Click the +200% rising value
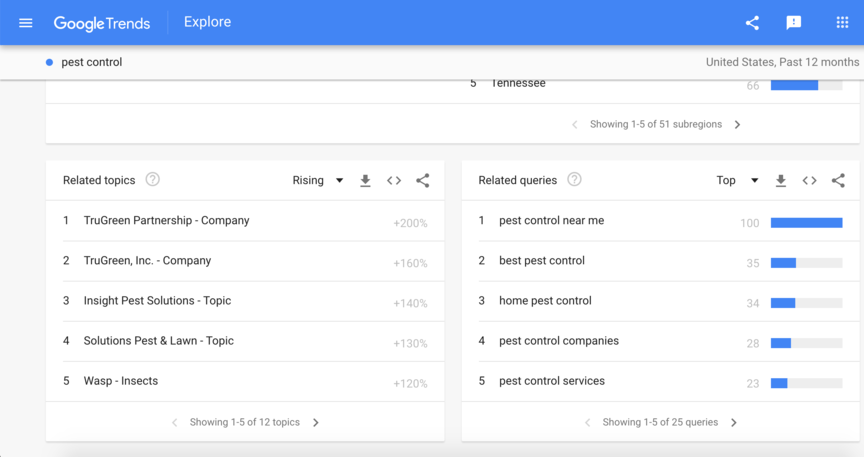 pyautogui.click(x=410, y=223)
